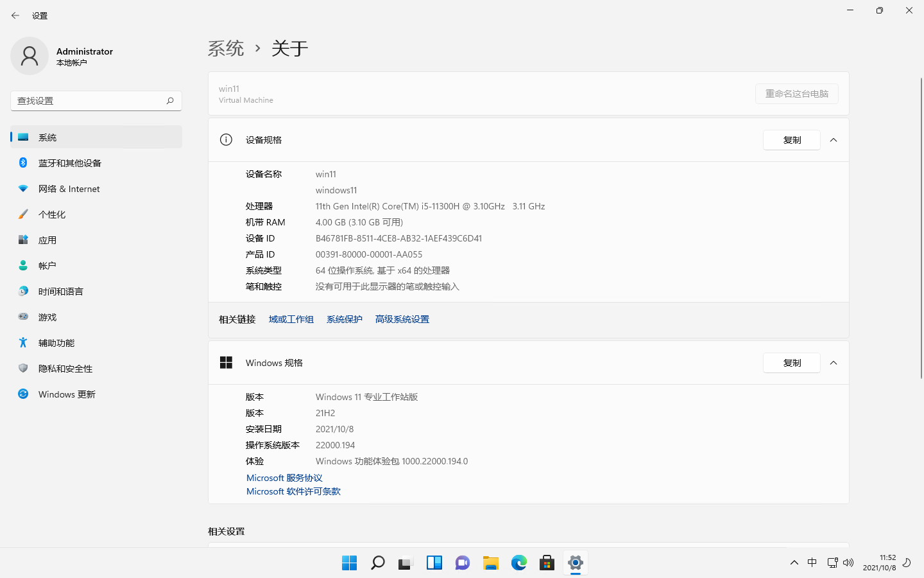Open the clock showing 11:52
This screenshot has width=924, height=578.
coord(879,563)
